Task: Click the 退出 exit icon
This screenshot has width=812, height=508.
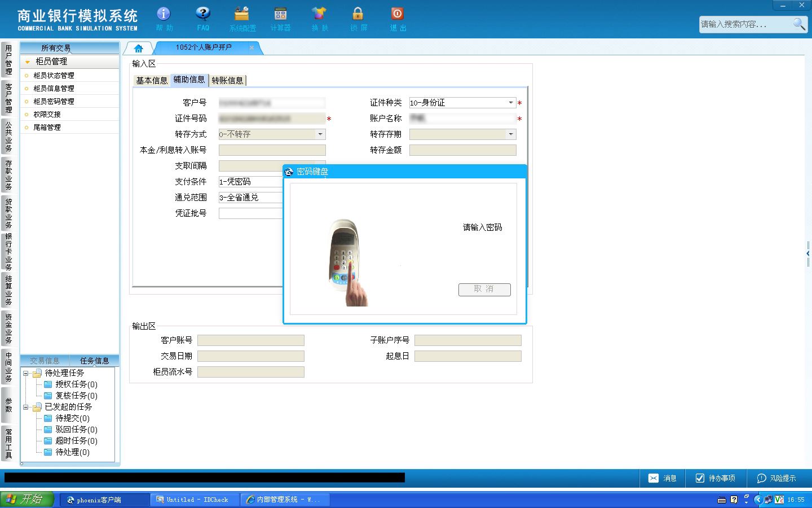Action: 397,14
